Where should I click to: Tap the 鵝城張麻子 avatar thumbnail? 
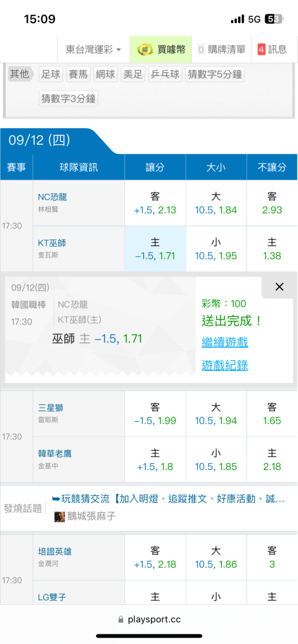[x=60, y=516]
